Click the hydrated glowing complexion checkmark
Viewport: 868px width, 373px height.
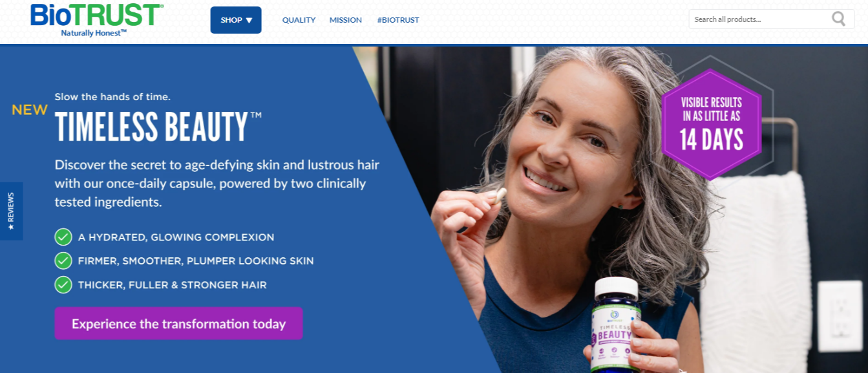point(63,237)
